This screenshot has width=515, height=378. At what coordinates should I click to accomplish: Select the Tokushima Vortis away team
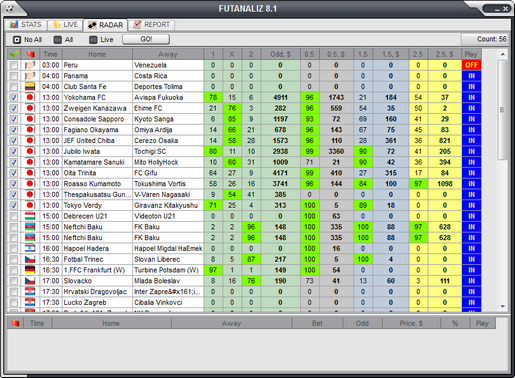[x=160, y=184]
